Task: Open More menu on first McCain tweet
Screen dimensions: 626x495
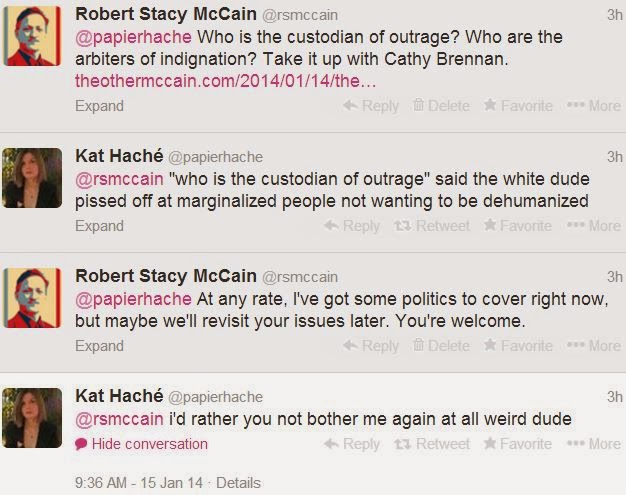Action: 593,106
